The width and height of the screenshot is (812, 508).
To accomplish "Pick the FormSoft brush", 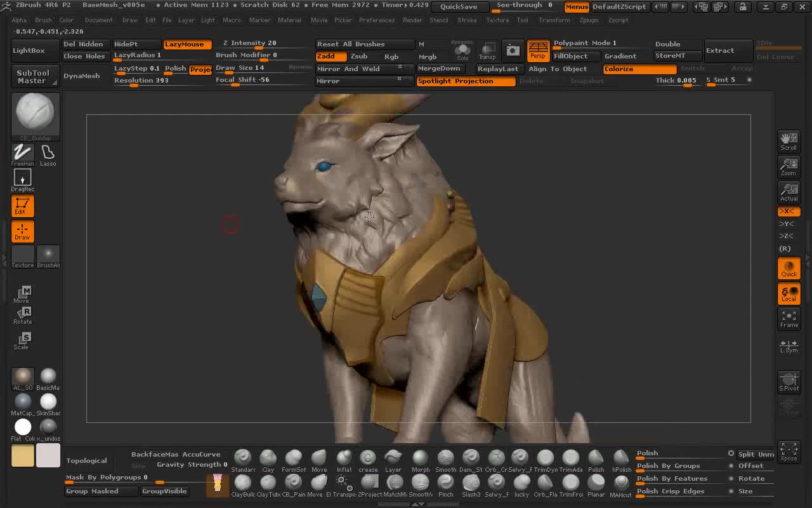I will (x=294, y=460).
